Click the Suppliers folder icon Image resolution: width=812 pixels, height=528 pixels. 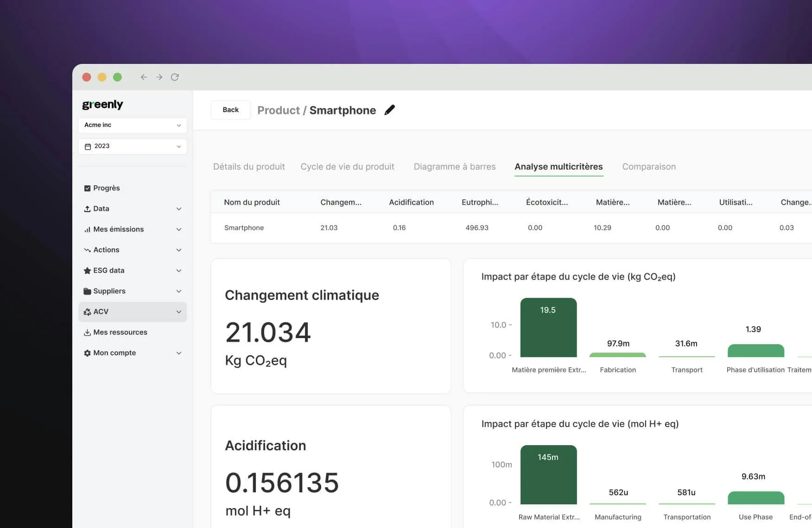point(87,291)
